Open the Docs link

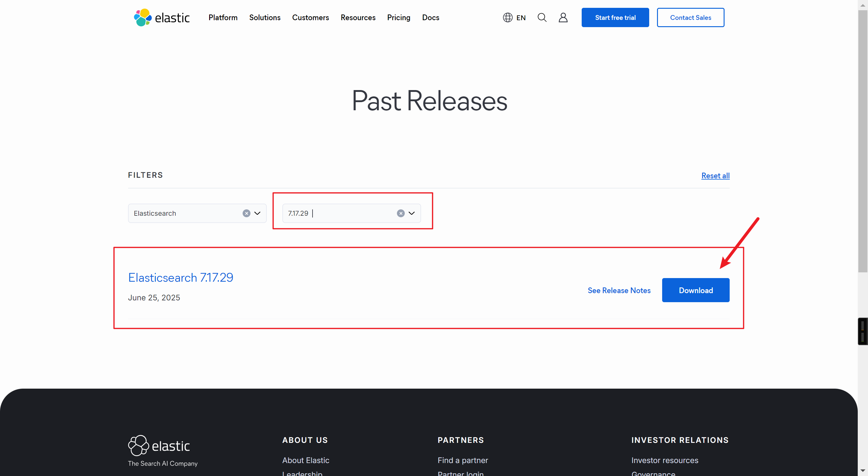pyautogui.click(x=430, y=17)
